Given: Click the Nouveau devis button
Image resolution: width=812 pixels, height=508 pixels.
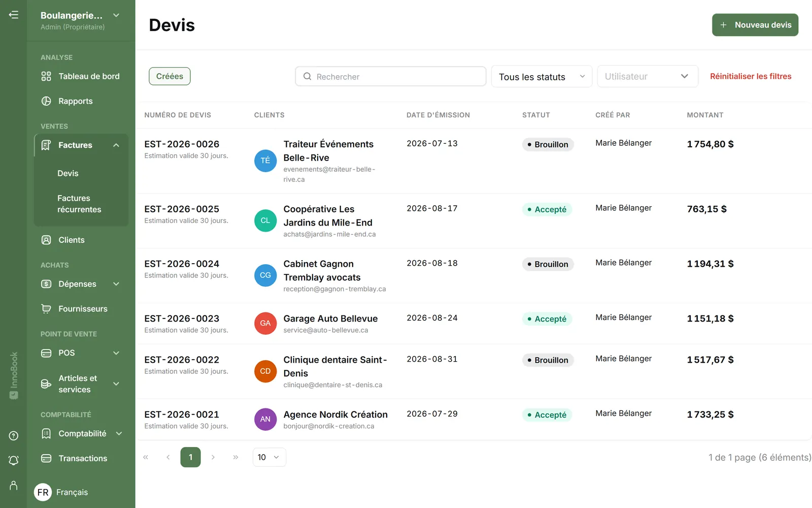Looking at the screenshot, I should pos(755,25).
